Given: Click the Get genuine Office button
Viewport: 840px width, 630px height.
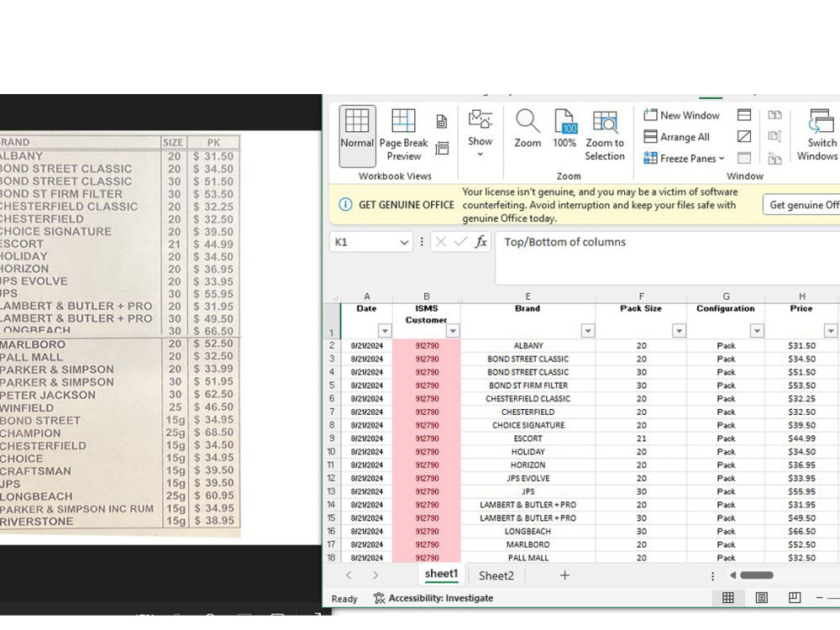Looking at the screenshot, I should (x=801, y=205).
